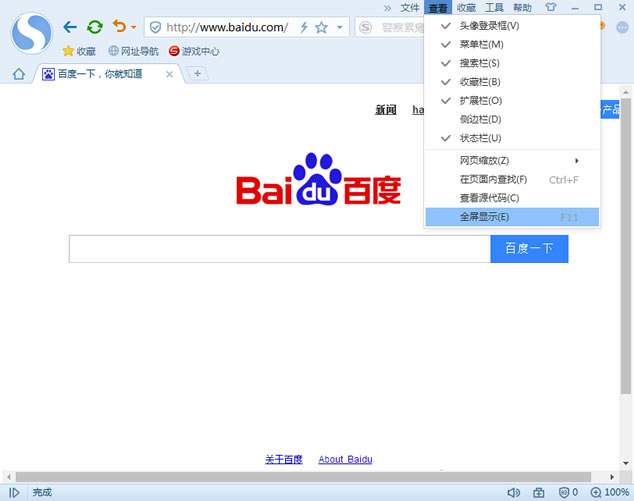Open the 100% zoom control
The image size is (634, 501).
coord(610,493)
